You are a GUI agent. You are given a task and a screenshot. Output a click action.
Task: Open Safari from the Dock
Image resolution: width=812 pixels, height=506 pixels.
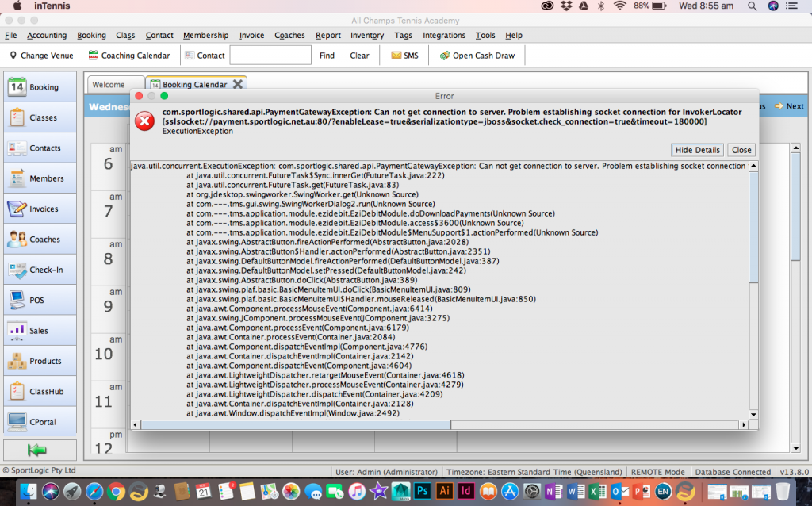pyautogui.click(x=94, y=491)
